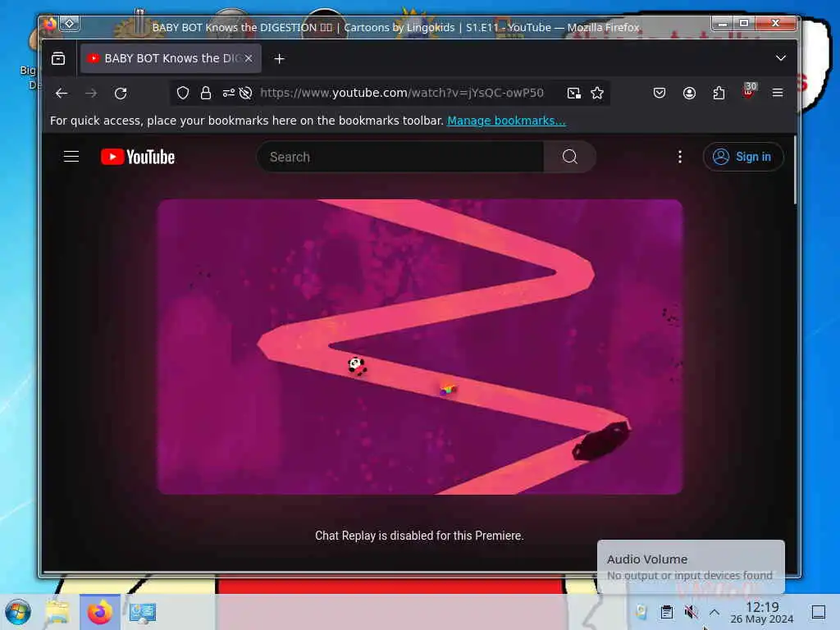Close the BABY BOT YouTube tab
The width and height of the screenshot is (840, 630).
(249, 58)
